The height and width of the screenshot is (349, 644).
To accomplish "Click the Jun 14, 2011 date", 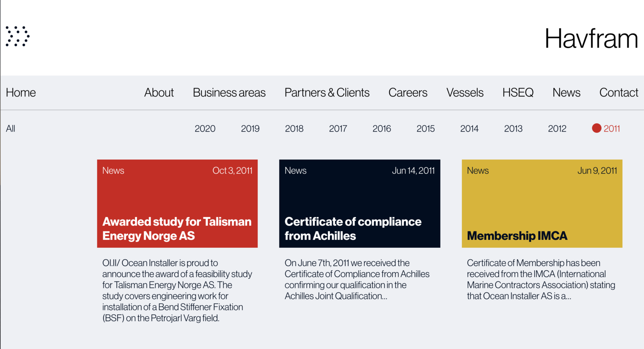I will pos(413,171).
